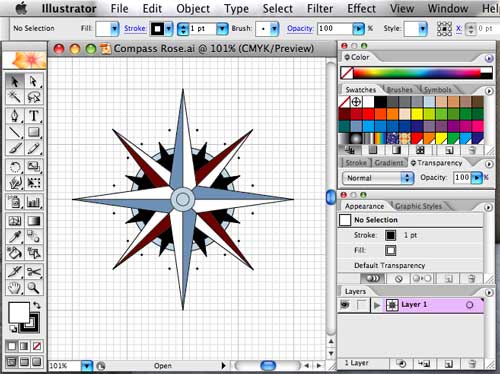
Task: Select the Selection (black arrow) tool
Action: pyautogui.click(x=15, y=81)
